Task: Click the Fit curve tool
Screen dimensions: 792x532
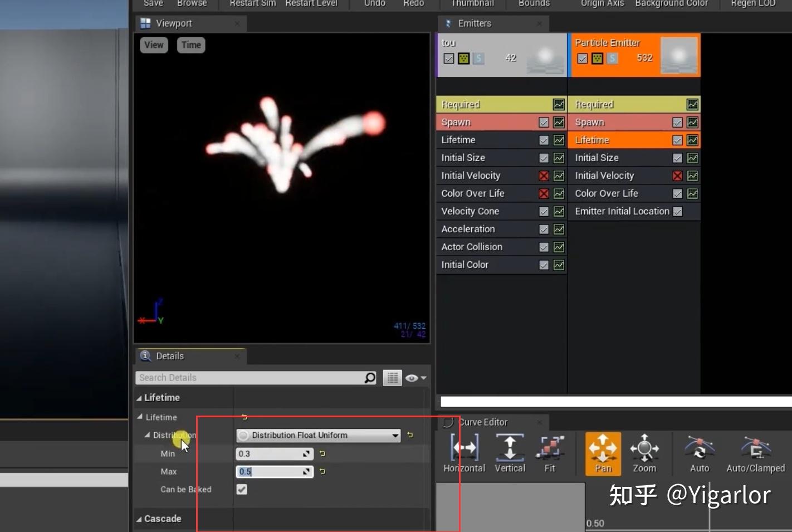Action: [550, 453]
